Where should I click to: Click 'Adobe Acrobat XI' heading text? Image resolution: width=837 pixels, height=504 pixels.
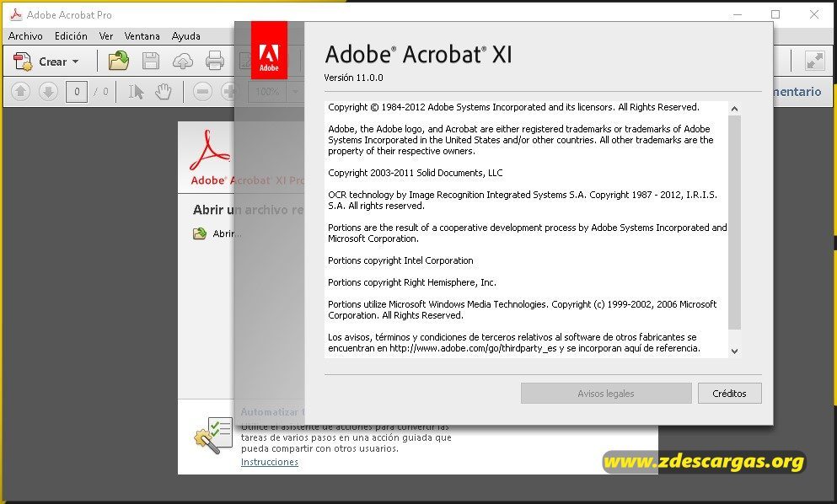pos(418,55)
